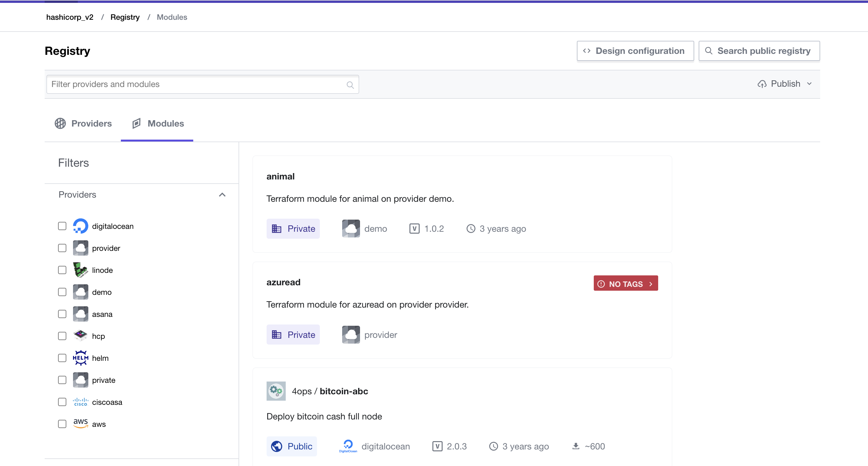Click the search magnifier in the filter field

click(350, 84)
